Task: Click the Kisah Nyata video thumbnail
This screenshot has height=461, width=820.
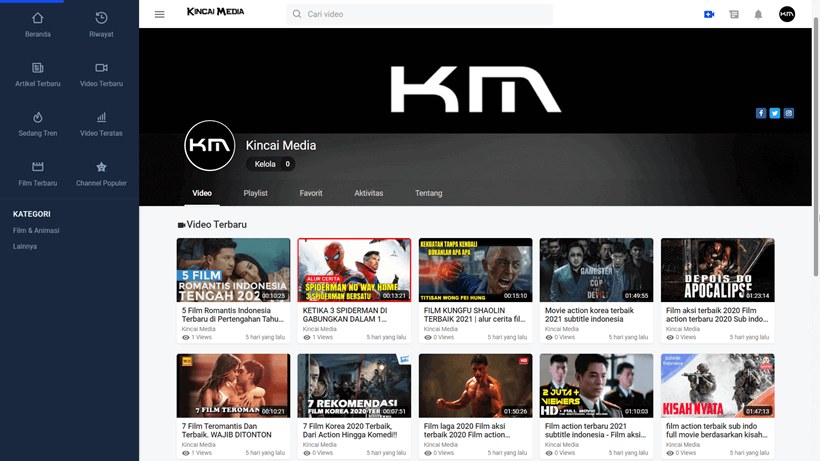Action: pos(718,386)
